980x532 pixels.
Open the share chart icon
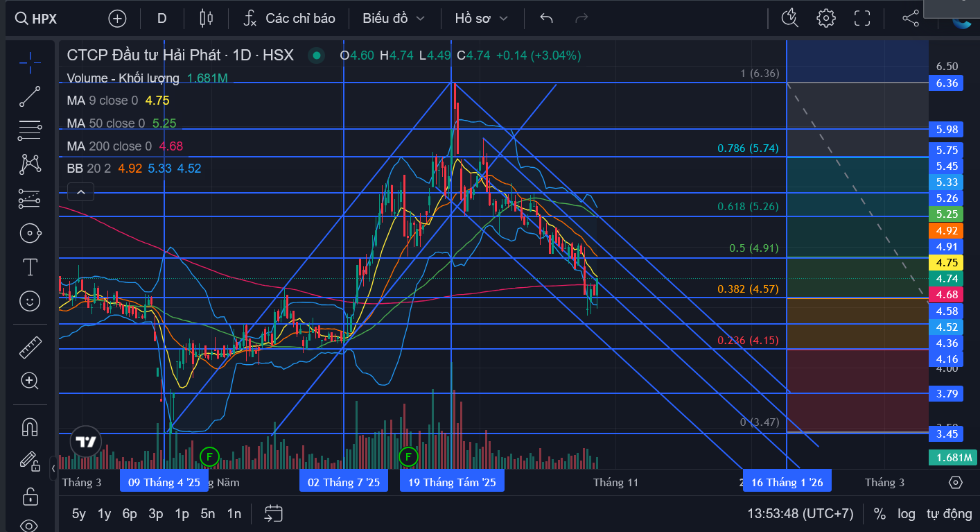click(x=911, y=19)
